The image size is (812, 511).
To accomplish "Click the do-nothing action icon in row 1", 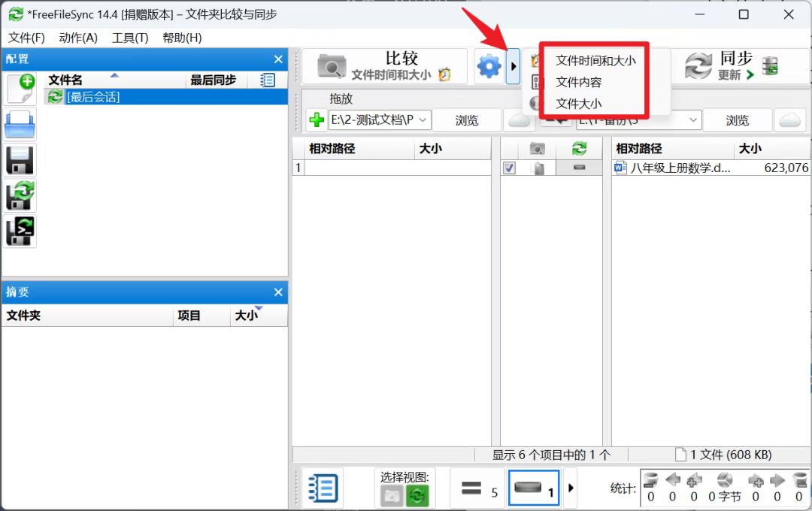I will coord(579,168).
